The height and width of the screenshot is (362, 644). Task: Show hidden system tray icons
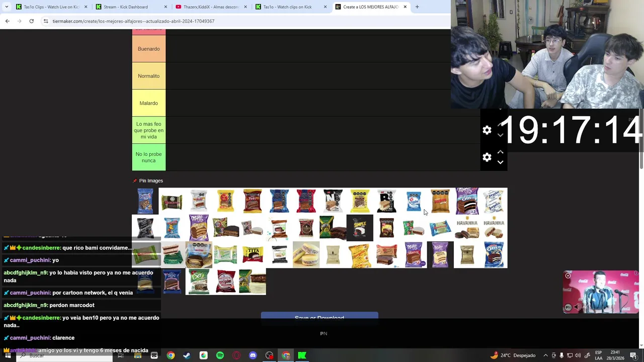click(545, 355)
